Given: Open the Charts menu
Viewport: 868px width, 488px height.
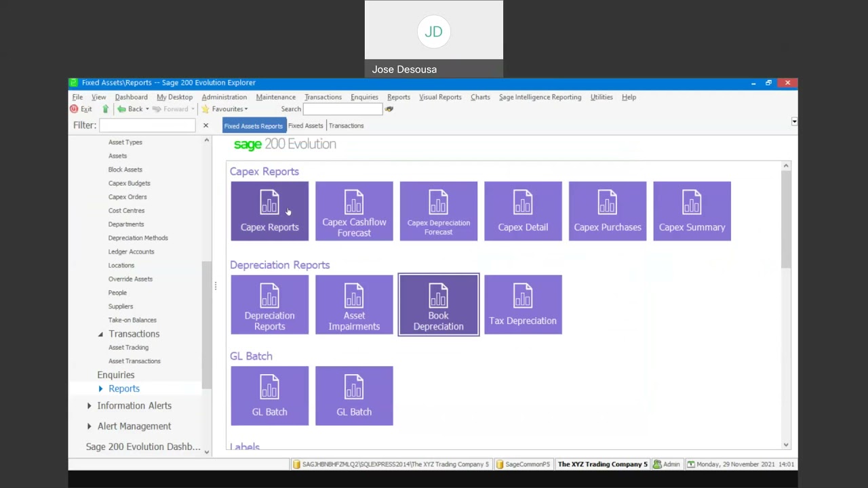Looking at the screenshot, I should click(480, 97).
